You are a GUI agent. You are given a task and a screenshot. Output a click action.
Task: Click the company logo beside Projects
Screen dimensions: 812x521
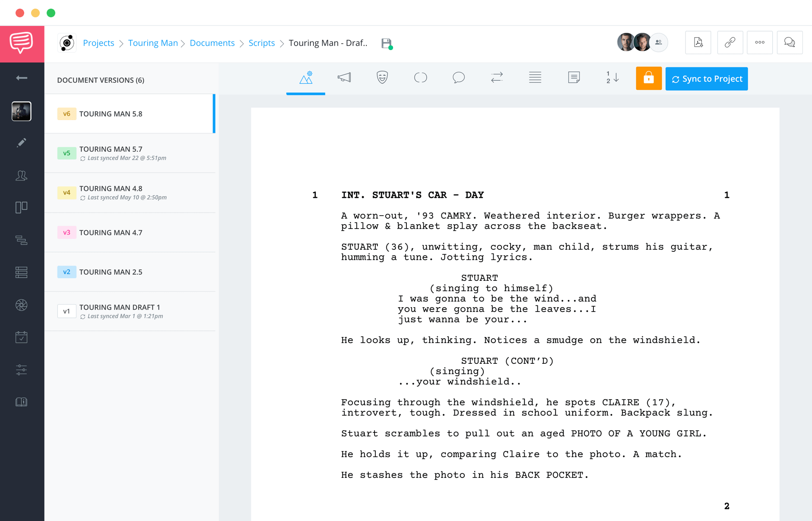point(67,43)
